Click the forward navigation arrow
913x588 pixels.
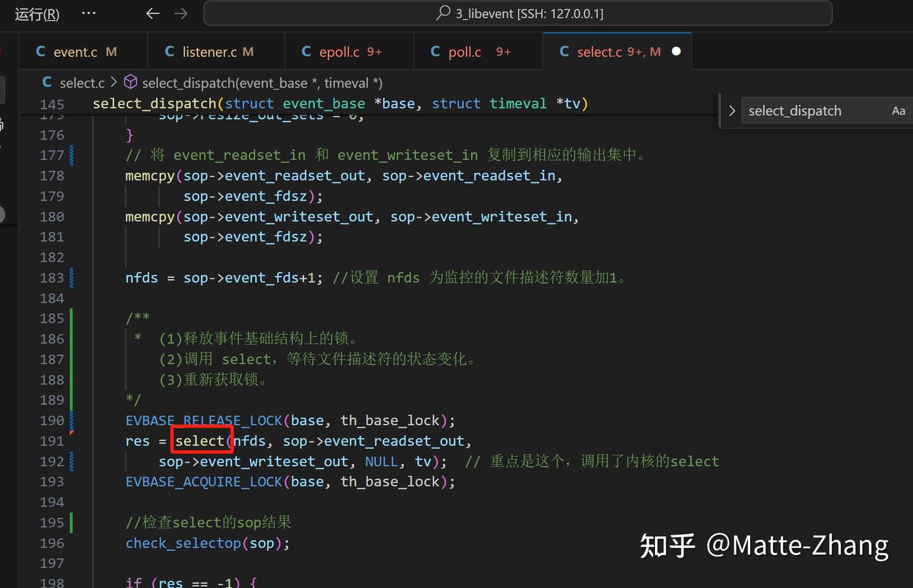pyautogui.click(x=181, y=13)
